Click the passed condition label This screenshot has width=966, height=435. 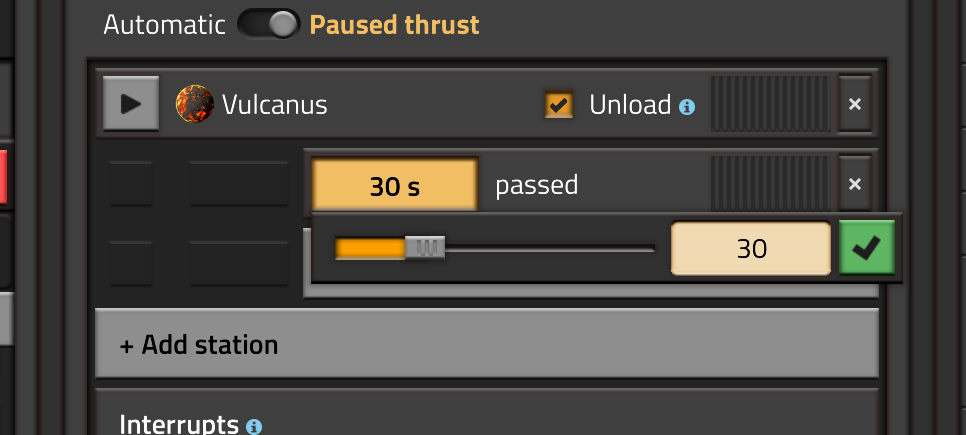click(x=537, y=185)
